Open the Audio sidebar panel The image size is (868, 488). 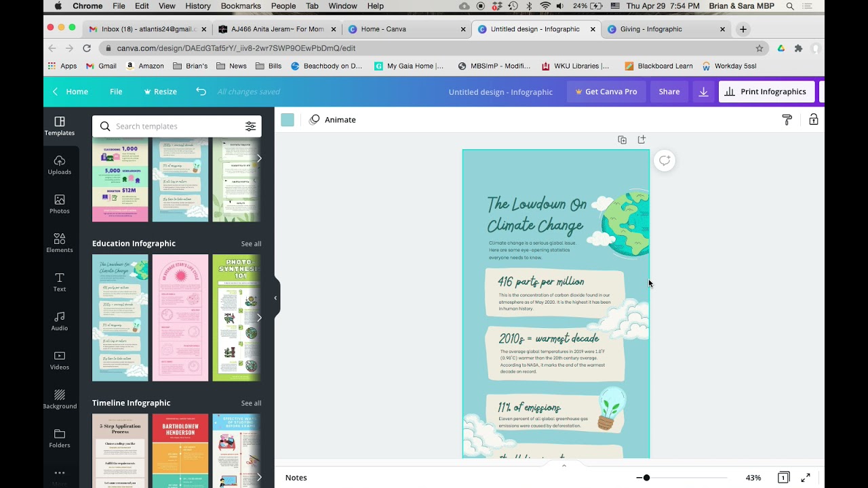(60, 321)
